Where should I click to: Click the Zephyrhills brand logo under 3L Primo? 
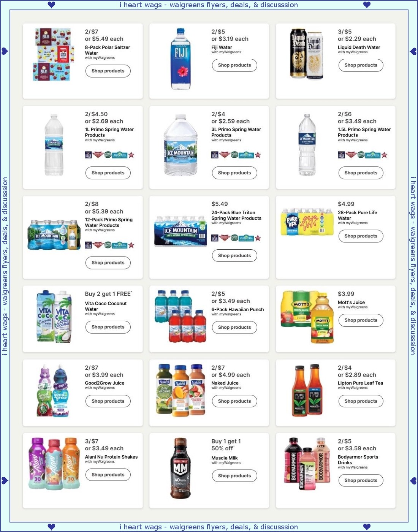[246, 155]
